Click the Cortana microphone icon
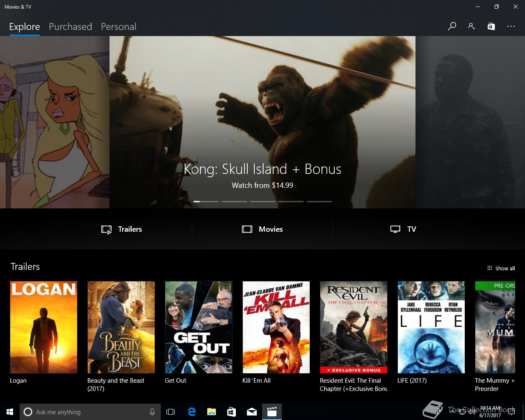Image resolution: width=525 pixels, height=420 pixels. [152, 412]
